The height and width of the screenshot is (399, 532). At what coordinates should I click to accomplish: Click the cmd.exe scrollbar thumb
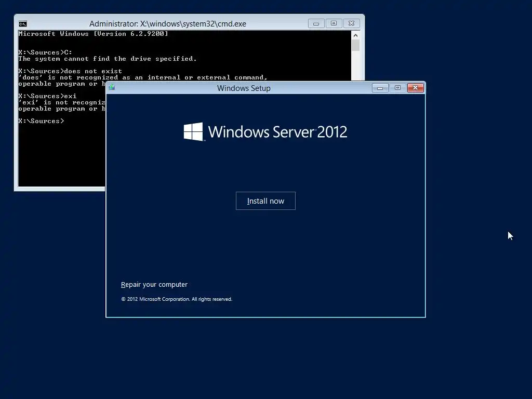pyautogui.click(x=355, y=46)
